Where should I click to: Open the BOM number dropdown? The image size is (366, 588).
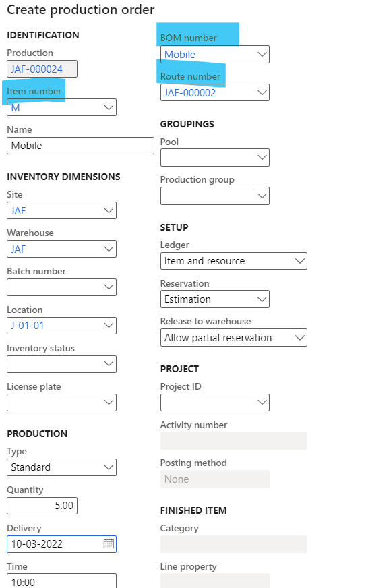click(x=215, y=55)
